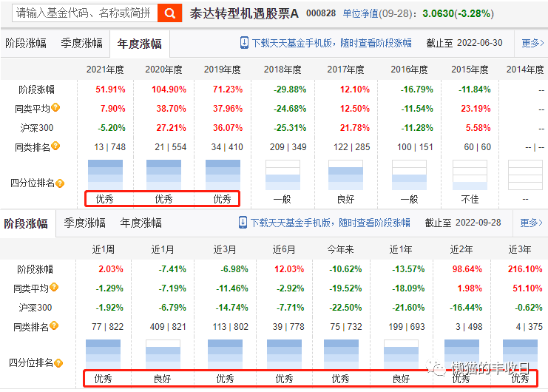Open upper 下载天天基金手机版 download link
The width and height of the screenshot is (548, 392).
pyautogui.click(x=331, y=43)
